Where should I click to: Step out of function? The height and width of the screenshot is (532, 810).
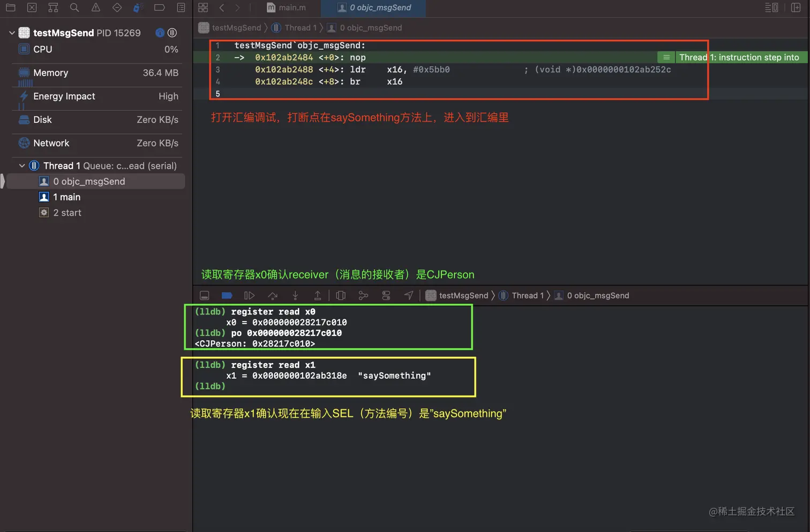(x=318, y=296)
